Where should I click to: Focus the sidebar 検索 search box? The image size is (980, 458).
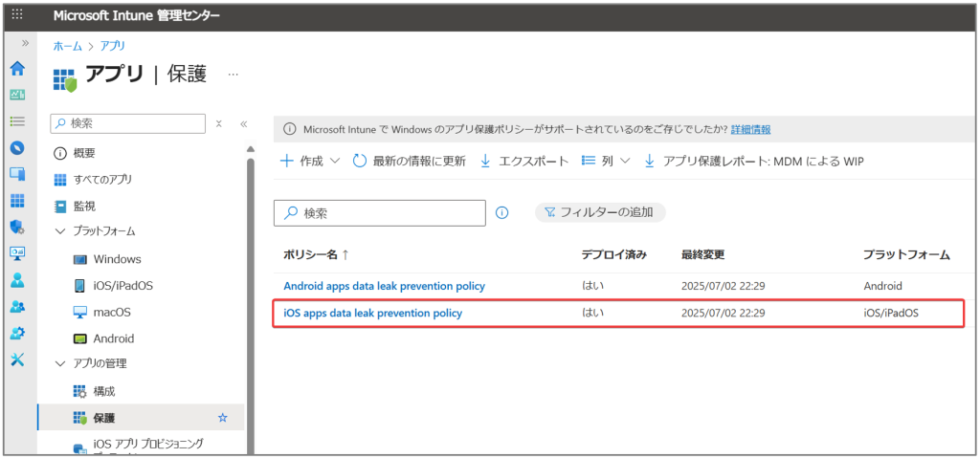[x=127, y=123]
